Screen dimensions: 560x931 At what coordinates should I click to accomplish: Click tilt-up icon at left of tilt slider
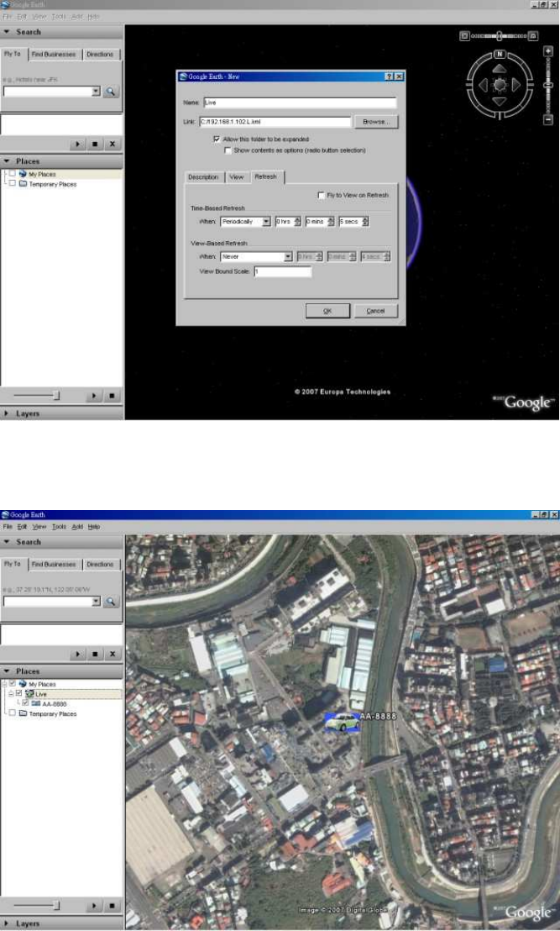tap(464, 36)
